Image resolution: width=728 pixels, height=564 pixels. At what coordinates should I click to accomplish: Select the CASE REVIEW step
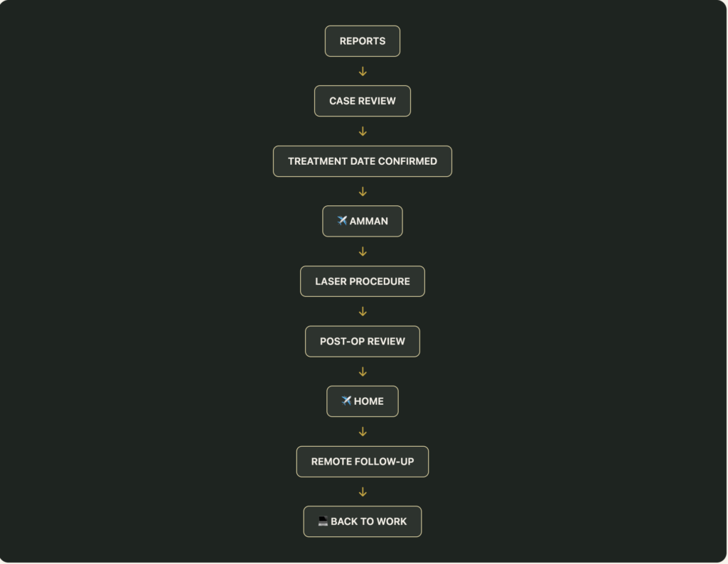[x=363, y=101]
